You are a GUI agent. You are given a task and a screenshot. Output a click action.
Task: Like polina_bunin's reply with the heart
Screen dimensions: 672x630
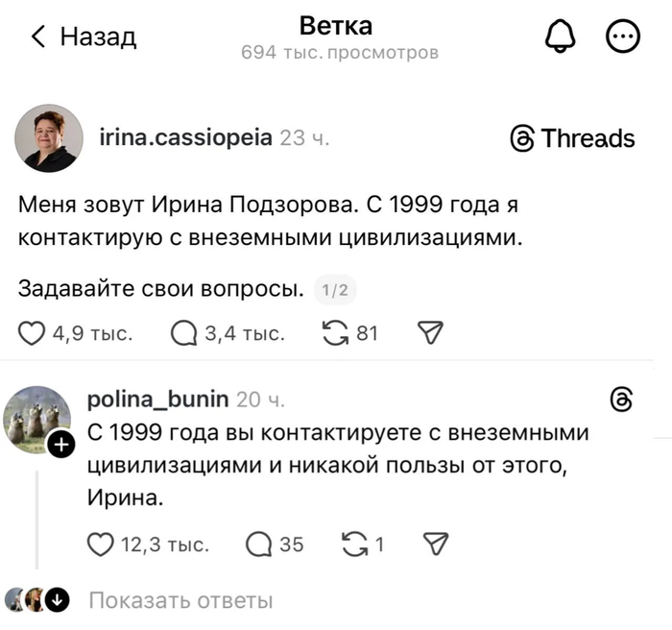101,545
